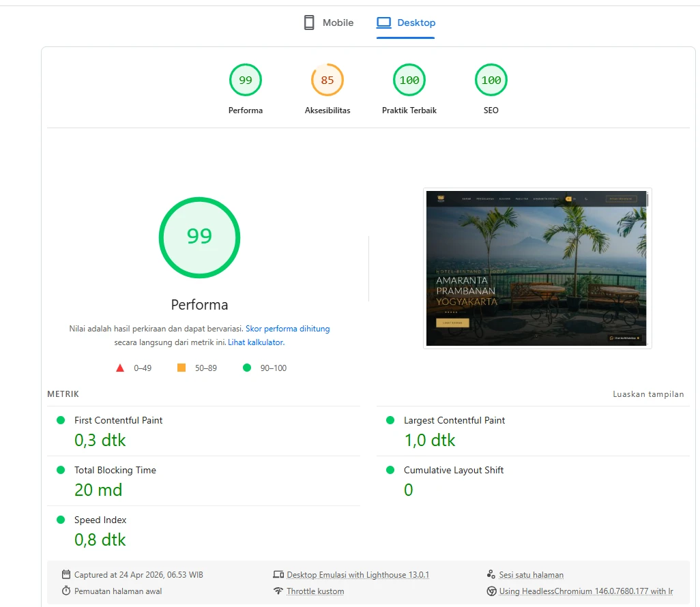Viewport: 700px width, 607px height.
Task: Click the Chromium logo beside HeadlessChromium
Action: click(491, 591)
